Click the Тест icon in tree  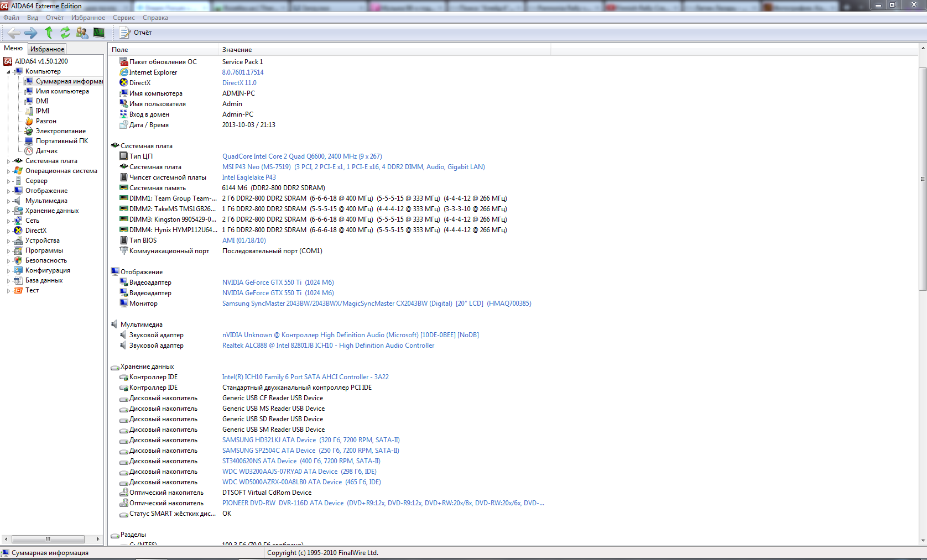pyautogui.click(x=18, y=290)
